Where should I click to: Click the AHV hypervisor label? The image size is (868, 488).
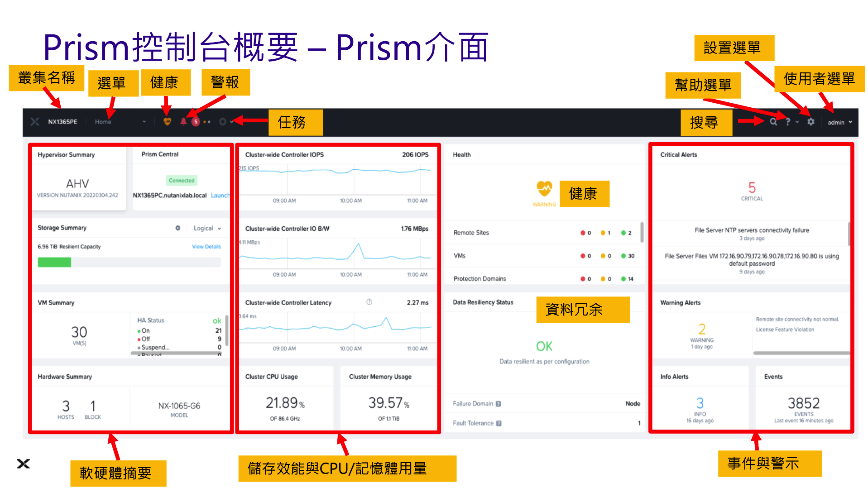tap(77, 184)
